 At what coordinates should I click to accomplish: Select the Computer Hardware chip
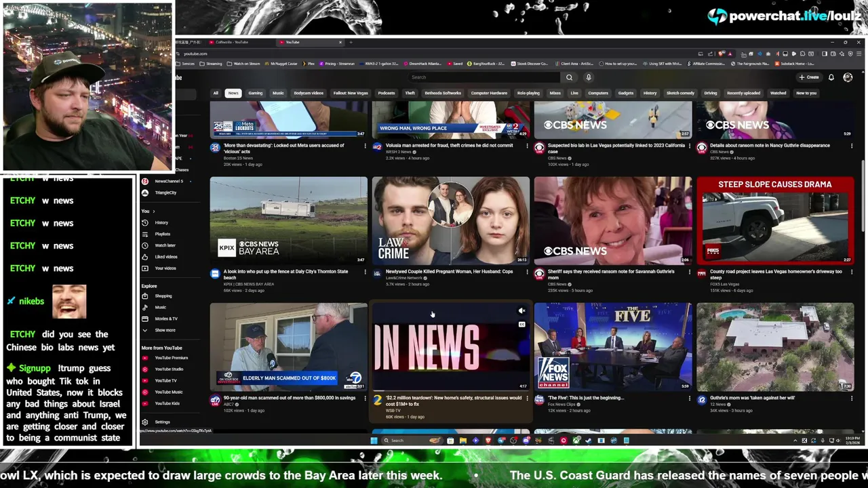(489, 93)
